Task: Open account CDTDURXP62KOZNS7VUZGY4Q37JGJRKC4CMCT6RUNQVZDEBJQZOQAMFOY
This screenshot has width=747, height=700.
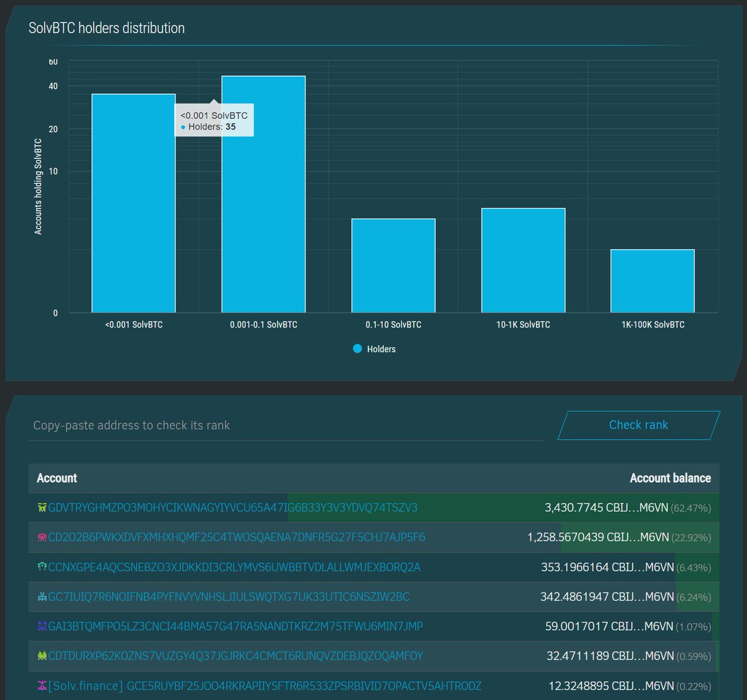Action: 235,656
